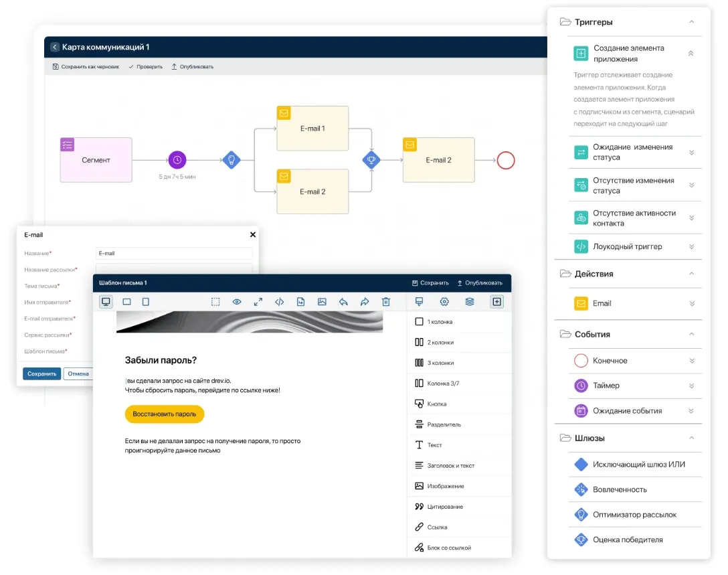Switch to desktop preview in template editor
This screenshot has height=575, width=728.
click(106, 302)
